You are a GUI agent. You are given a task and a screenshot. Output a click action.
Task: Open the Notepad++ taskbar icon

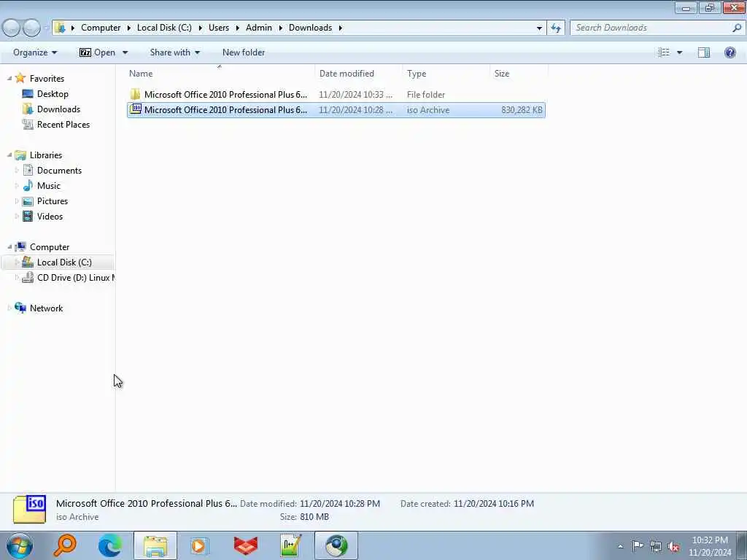click(x=290, y=545)
